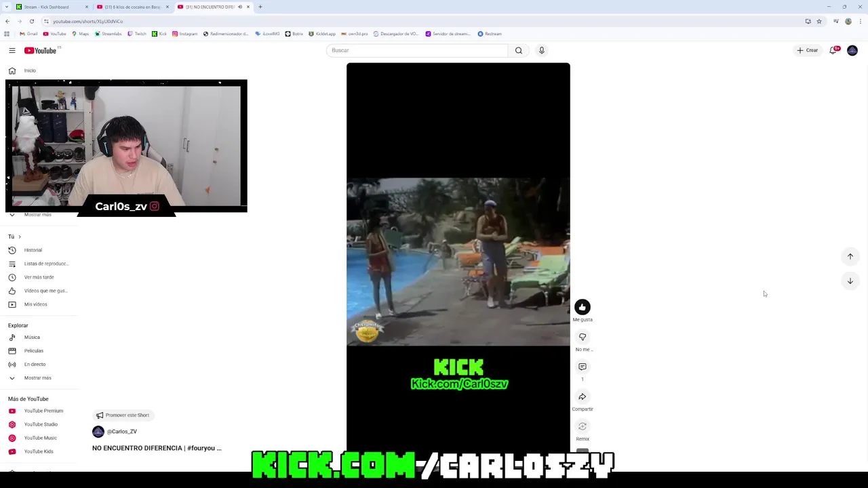Open the Maps bookmark
This screenshot has height=488, width=868.
[x=80, y=34]
